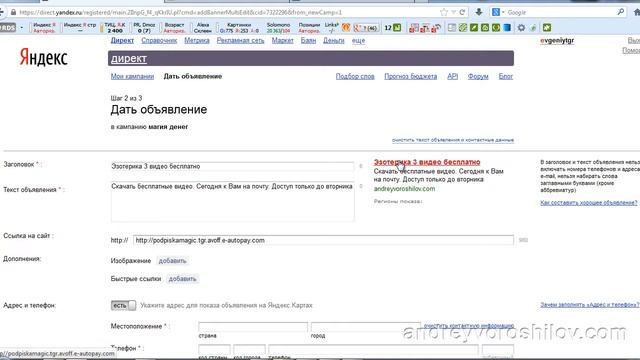
Task: Click the andreyvoroshilov.com preview domain
Action: 404,189
